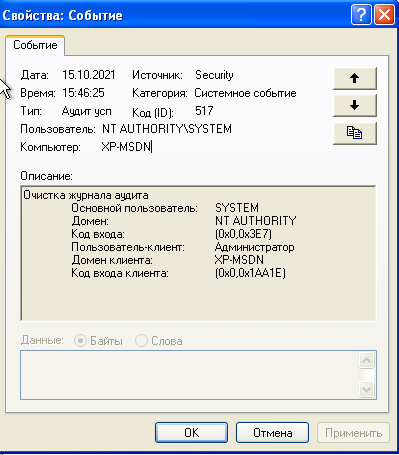Click the Компьютер: label
This screenshot has height=455, width=399.
coord(50,147)
